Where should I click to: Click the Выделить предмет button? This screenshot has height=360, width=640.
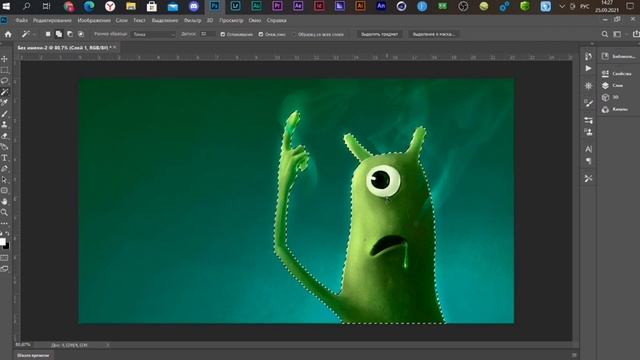click(379, 34)
